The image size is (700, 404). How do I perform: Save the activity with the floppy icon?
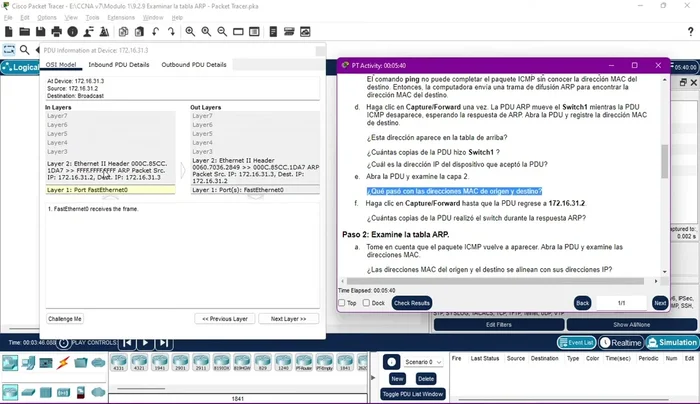(x=41, y=32)
